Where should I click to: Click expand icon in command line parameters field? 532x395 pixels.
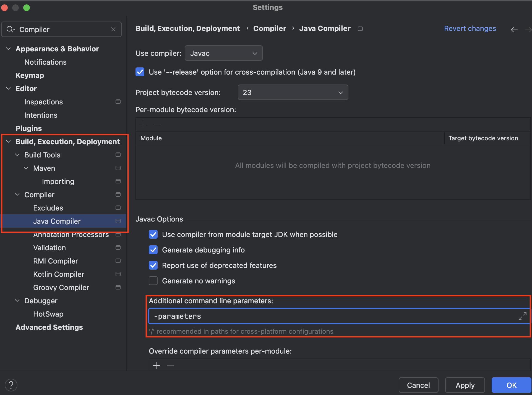click(522, 316)
